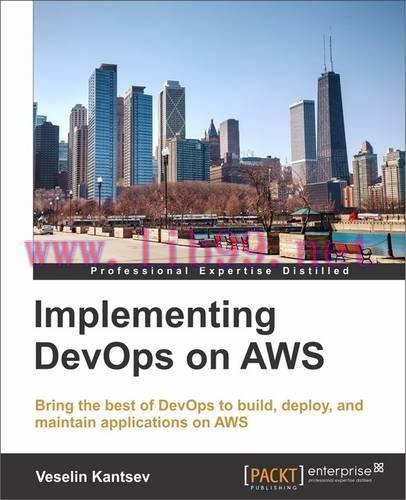Select the author name 'Veselin Kantsev'
This screenshot has width=406, height=500.
point(93,477)
